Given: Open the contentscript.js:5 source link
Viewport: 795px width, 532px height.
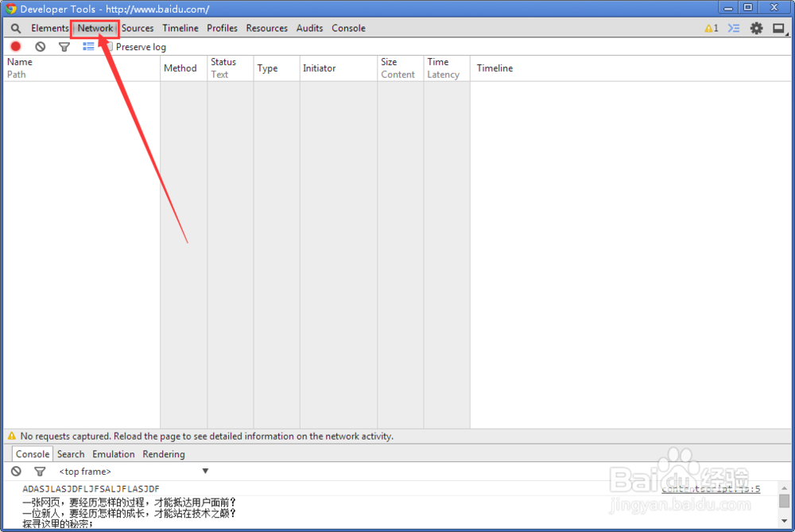Looking at the screenshot, I should [711, 489].
